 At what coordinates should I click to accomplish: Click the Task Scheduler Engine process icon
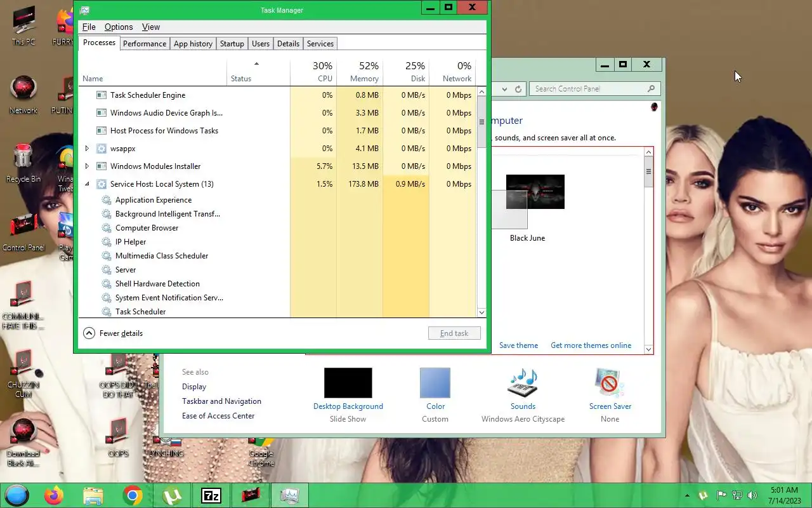click(x=101, y=95)
